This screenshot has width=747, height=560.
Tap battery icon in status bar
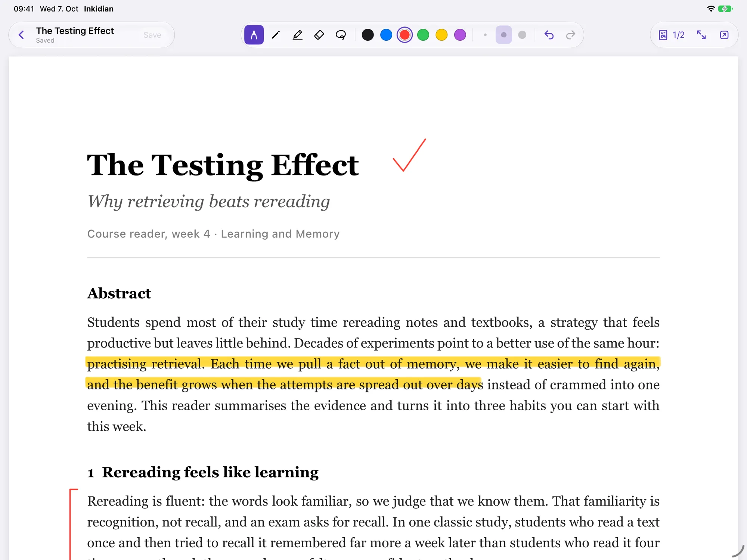coord(725,9)
